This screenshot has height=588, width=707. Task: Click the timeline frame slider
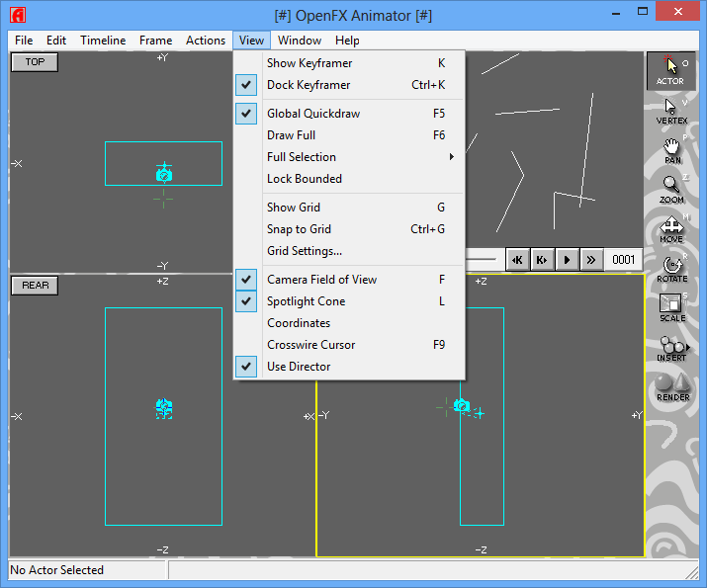482,260
